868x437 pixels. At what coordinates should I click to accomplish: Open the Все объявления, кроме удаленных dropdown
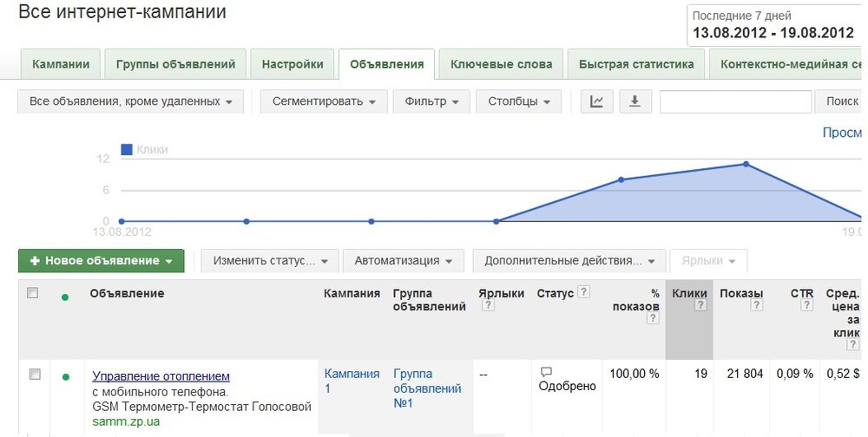click(x=131, y=101)
